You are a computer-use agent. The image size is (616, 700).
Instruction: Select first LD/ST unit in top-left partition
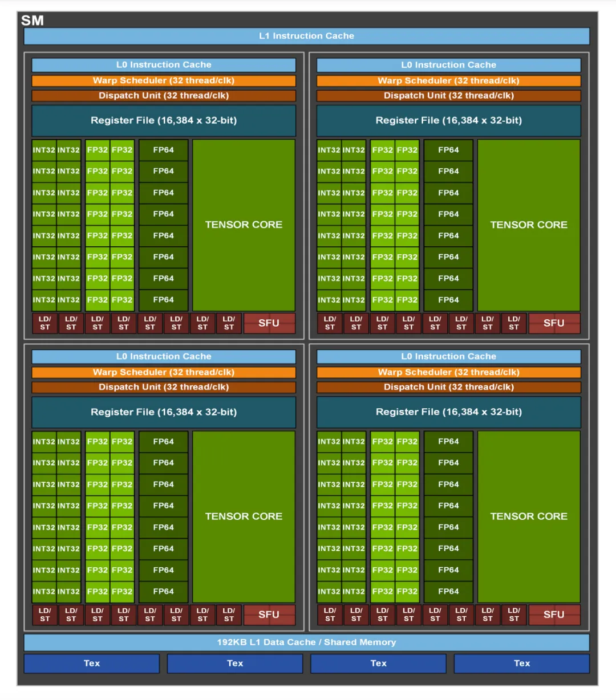(45, 323)
